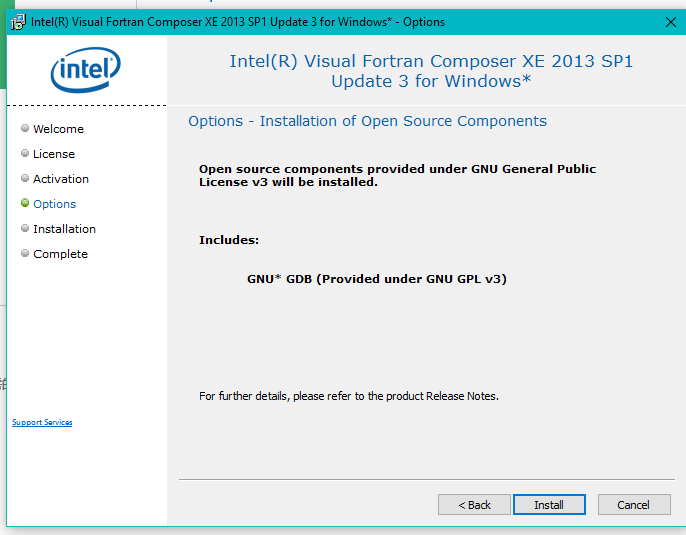The height and width of the screenshot is (535, 686).
Task: Click the Intel logo
Action: pos(86,70)
